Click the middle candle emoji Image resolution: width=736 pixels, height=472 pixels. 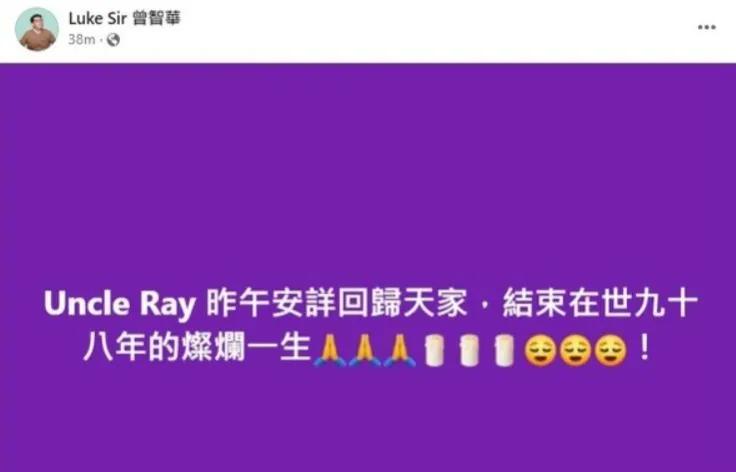(x=469, y=350)
